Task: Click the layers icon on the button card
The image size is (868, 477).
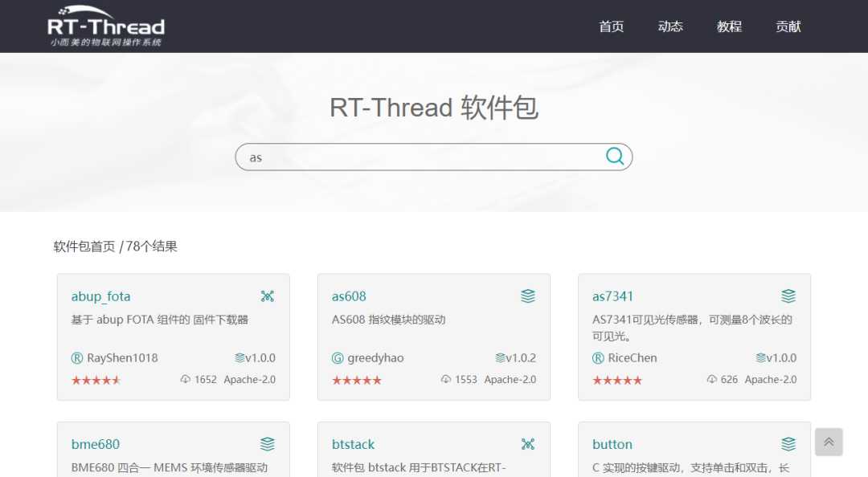Action: (788, 443)
